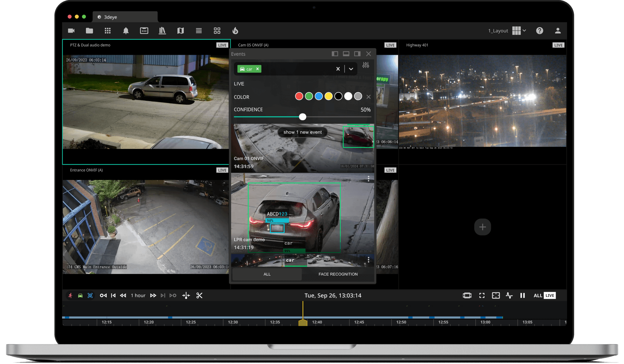The height and width of the screenshot is (364, 624).
Task: Toggle activity waveform display
Action: coord(509,296)
